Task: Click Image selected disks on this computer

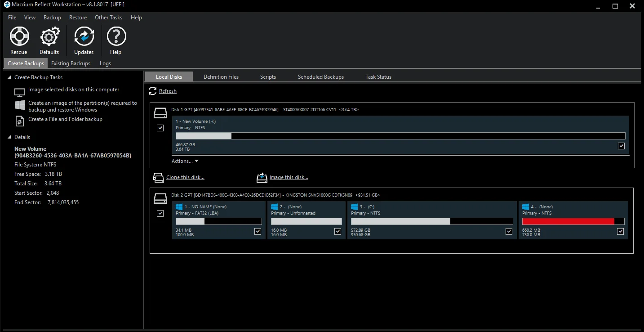Action: coord(74,90)
